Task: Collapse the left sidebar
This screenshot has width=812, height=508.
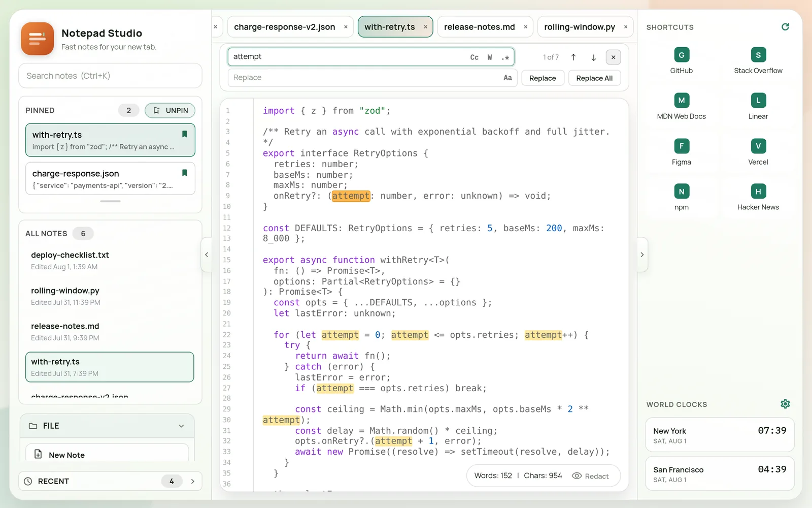Action: (206, 255)
